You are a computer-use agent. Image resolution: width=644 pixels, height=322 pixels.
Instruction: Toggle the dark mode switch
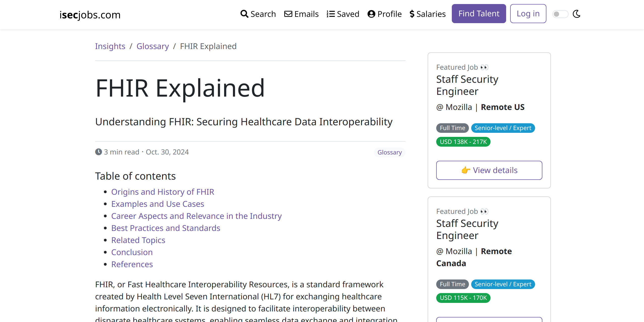coord(560,14)
